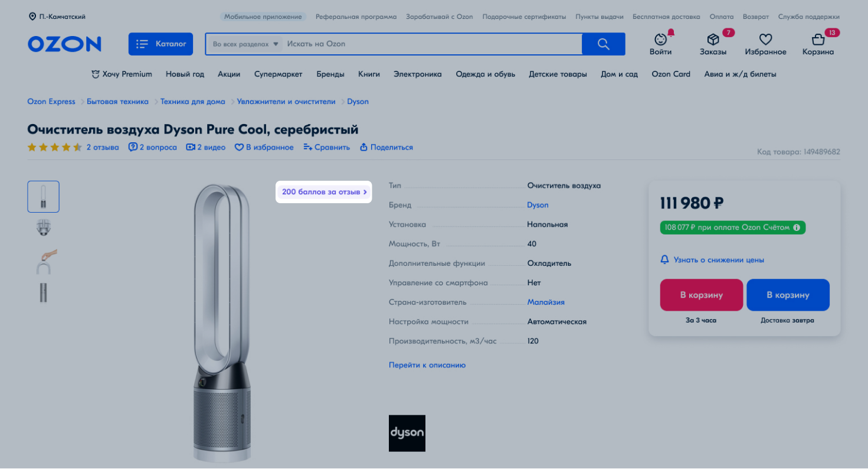Select 'Новый год' menu item
The image size is (868, 469).
point(185,74)
